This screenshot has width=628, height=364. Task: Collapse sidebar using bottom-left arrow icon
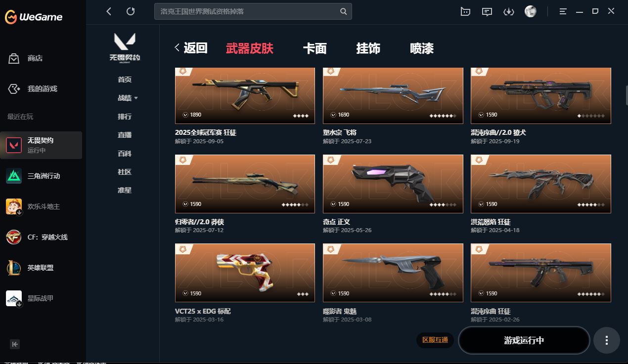click(x=15, y=344)
